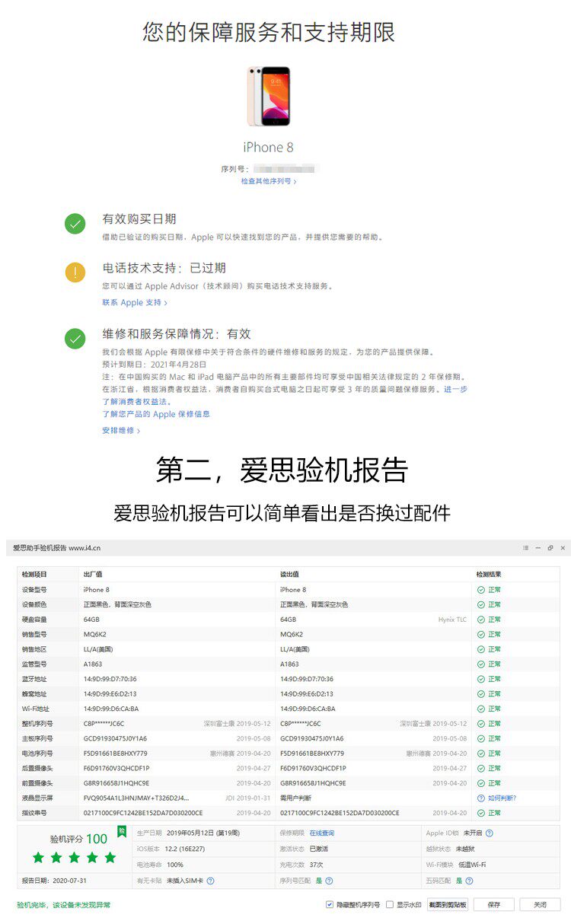
Task: Enable the 显示水印 checkbox
Action: (390, 905)
